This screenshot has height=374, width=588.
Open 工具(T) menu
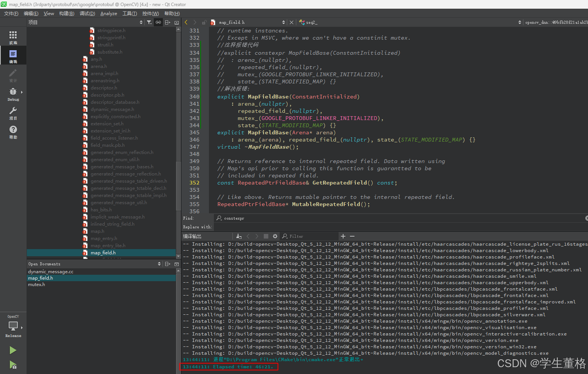pyautogui.click(x=130, y=13)
